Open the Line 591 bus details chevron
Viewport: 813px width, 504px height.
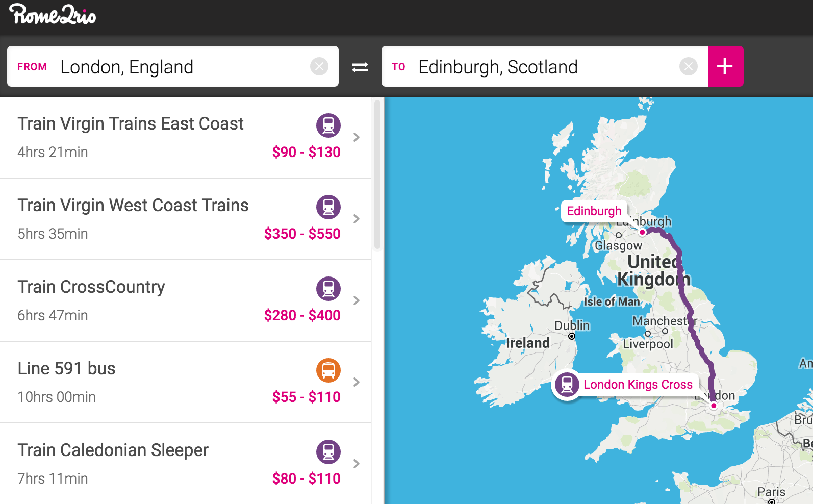(x=357, y=382)
